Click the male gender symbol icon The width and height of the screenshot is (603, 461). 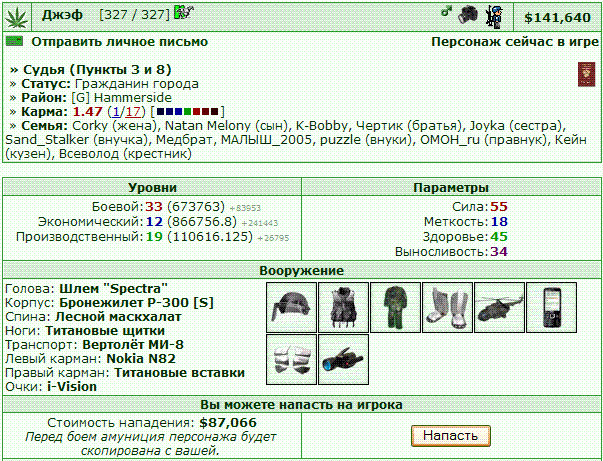(x=446, y=12)
